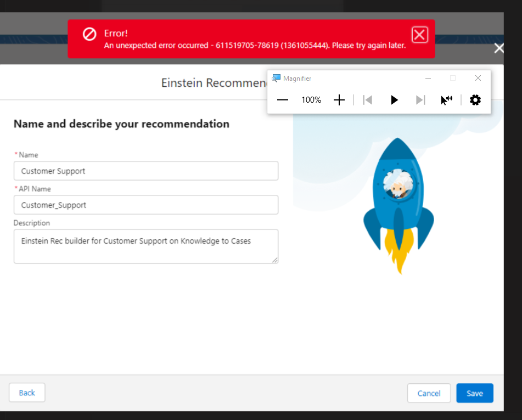Click the Magnifier play reading button
Viewport: 522px width, 420px height.
394,100
